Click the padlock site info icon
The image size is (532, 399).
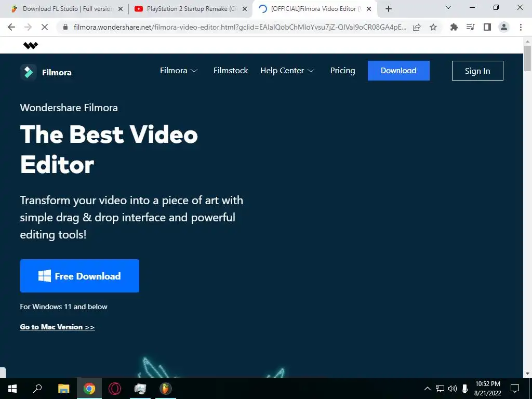pyautogui.click(x=65, y=27)
